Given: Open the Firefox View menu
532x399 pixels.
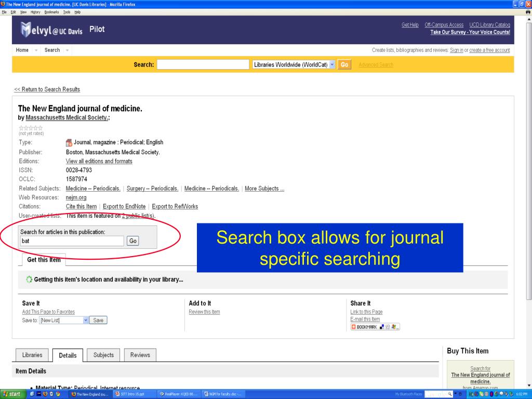Looking at the screenshot, I should 23,12.
